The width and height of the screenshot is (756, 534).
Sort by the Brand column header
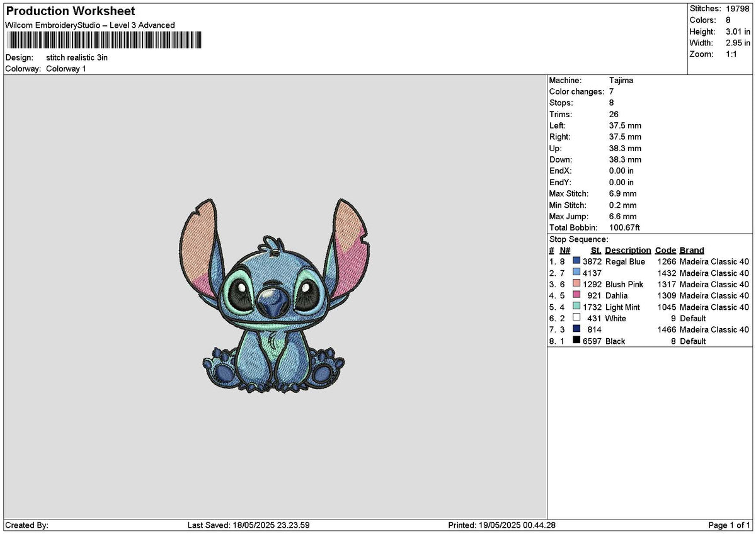coord(691,250)
